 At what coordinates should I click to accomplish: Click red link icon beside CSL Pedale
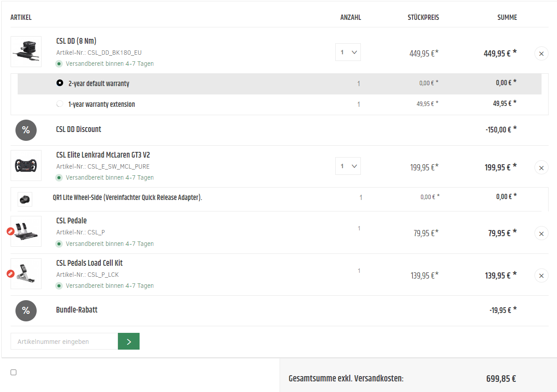pyautogui.click(x=11, y=231)
